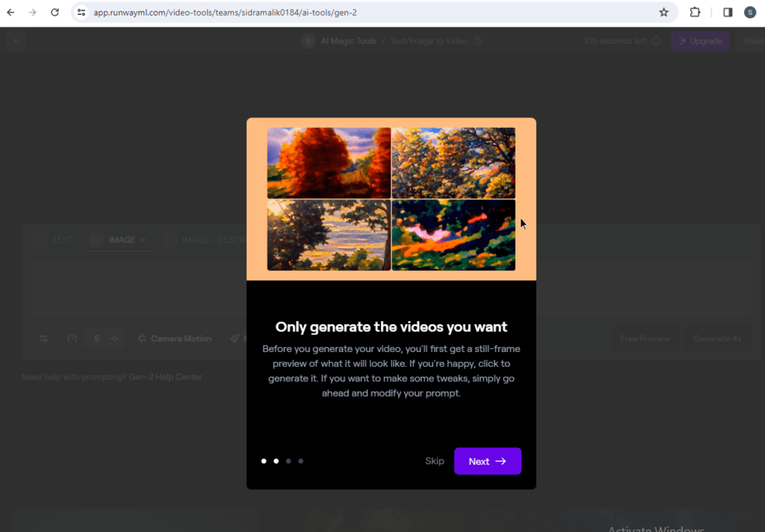Screen dimensions: 765x532
Task: Open the browser Extensions puzzle icon
Action: (x=694, y=13)
